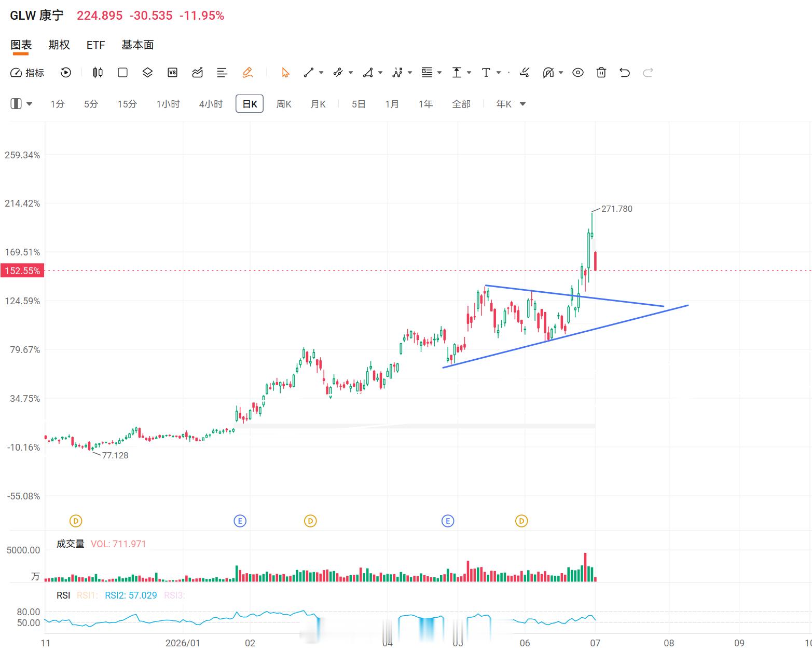Click the square frame icon in toolbar

point(122,73)
